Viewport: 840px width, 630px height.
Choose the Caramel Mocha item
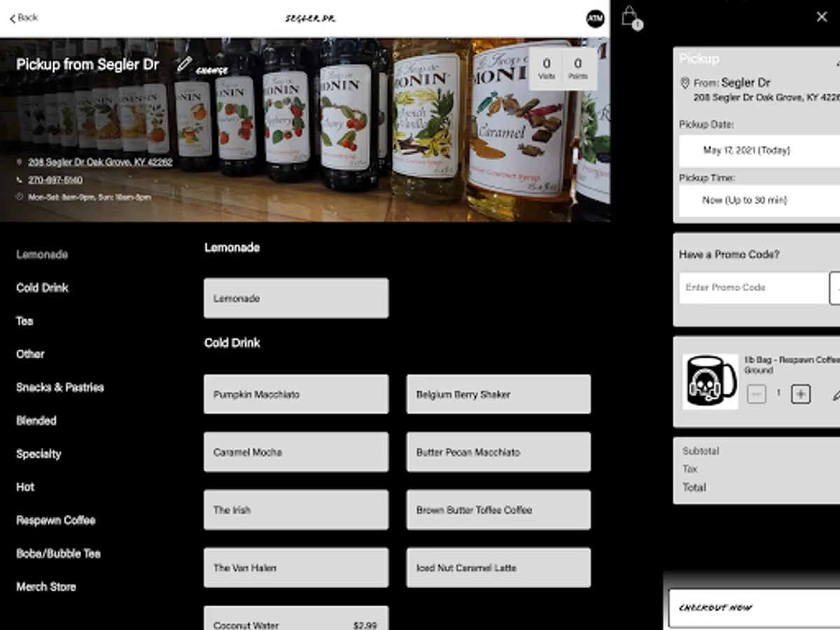[296, 452]
